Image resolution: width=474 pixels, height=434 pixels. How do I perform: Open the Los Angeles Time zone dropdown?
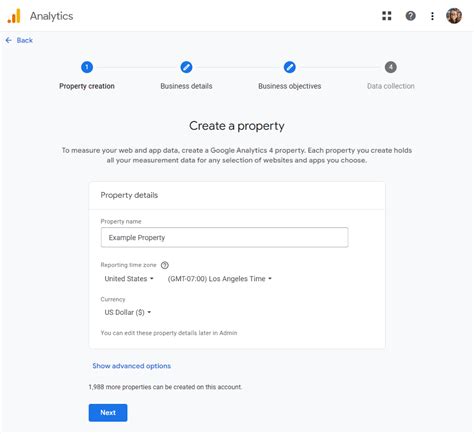219,279
